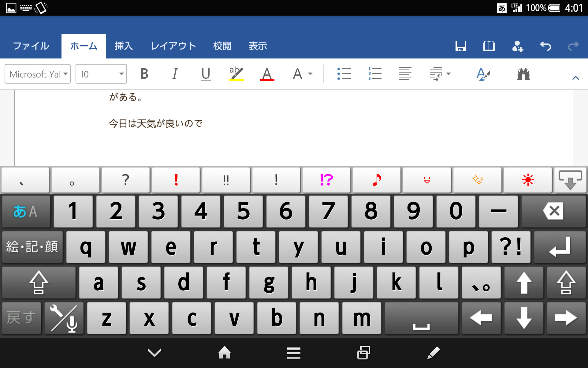Insert a numbered list
This screenshot has width=588, height=368.
tap(374, 73)
